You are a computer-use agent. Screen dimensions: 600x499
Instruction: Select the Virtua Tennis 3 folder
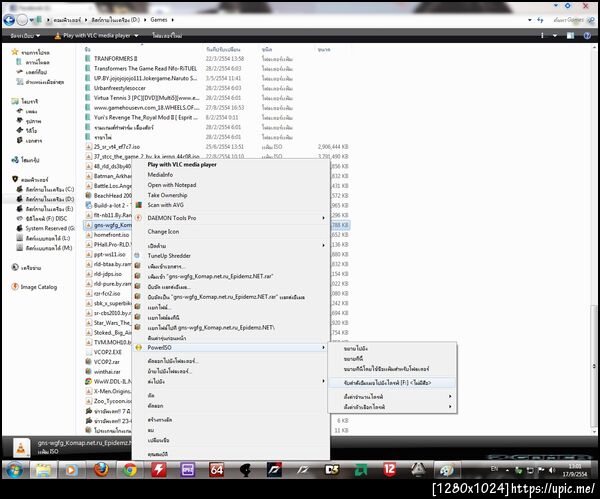coord(147,98)
